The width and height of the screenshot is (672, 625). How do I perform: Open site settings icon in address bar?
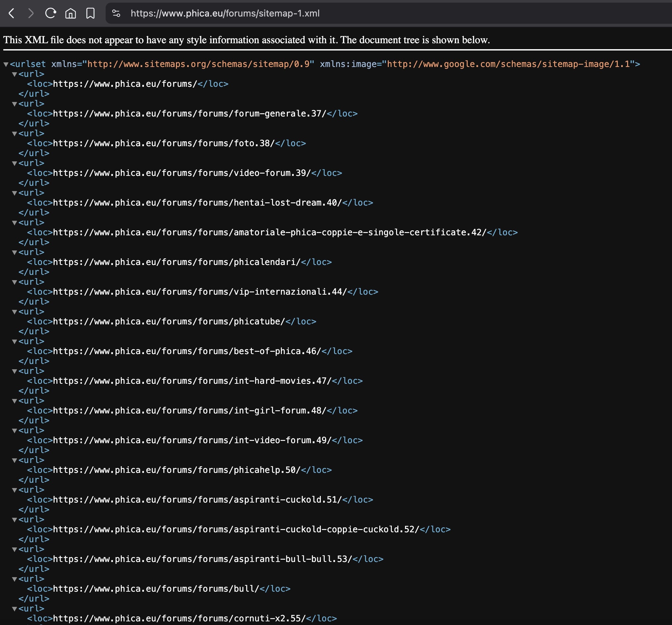(x=116, y=14)
